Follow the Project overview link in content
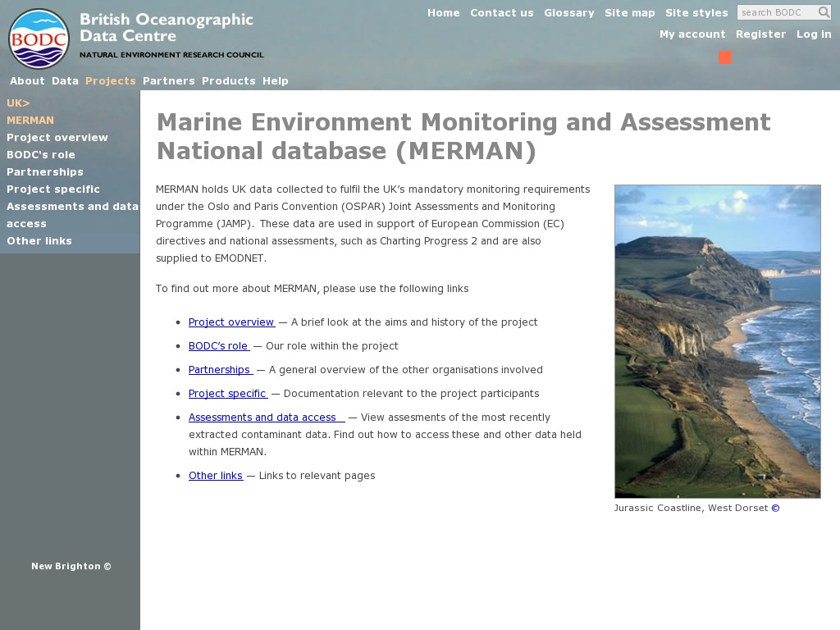The width and height of the screenshot is (840, 630). click(x=231, y=322)
